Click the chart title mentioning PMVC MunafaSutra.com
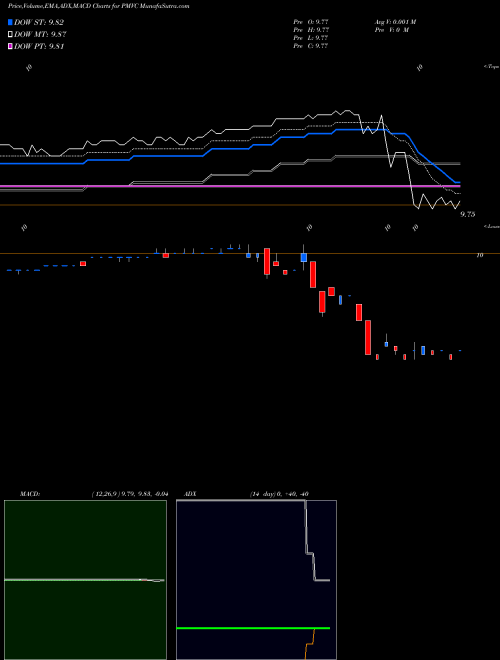Viewport: 500px width, 660px height. pos(98,6)
